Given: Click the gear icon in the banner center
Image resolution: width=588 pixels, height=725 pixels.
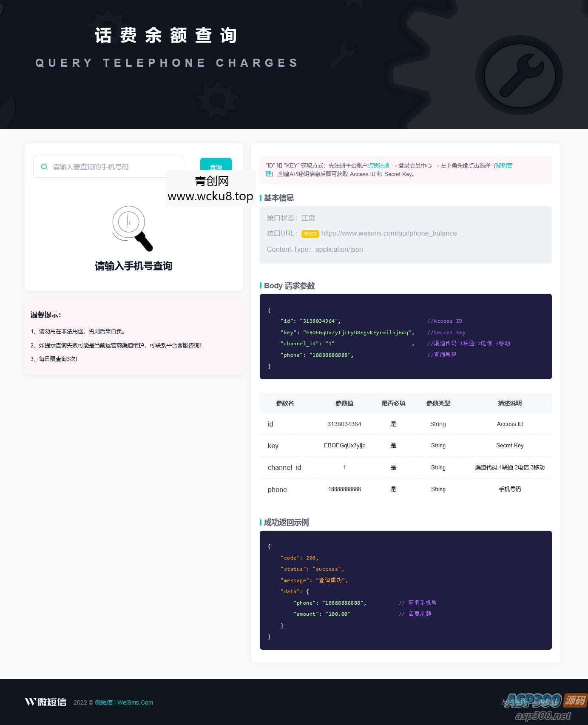Looking at the screenshot, I should click(217, 100).
